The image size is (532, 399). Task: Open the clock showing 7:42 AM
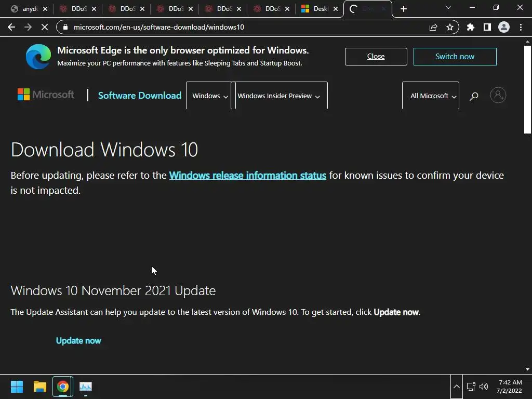tap(509, 387)
